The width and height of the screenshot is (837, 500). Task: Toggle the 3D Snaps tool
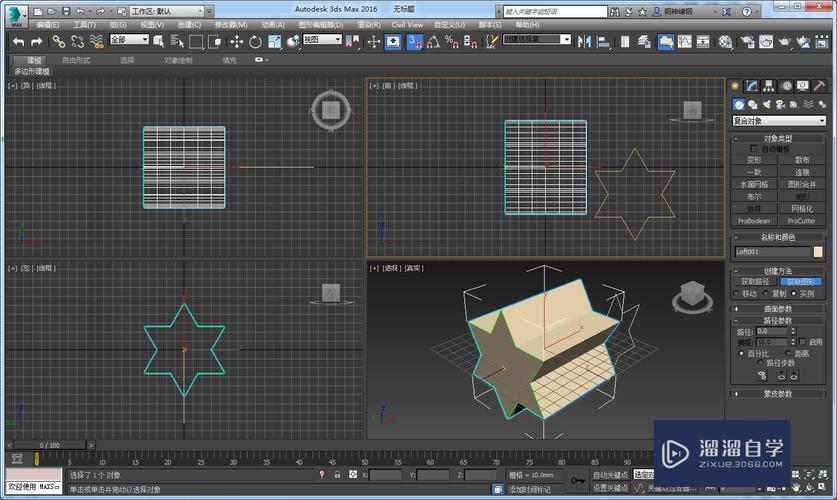pyautogui.click(x=414, y=41)
